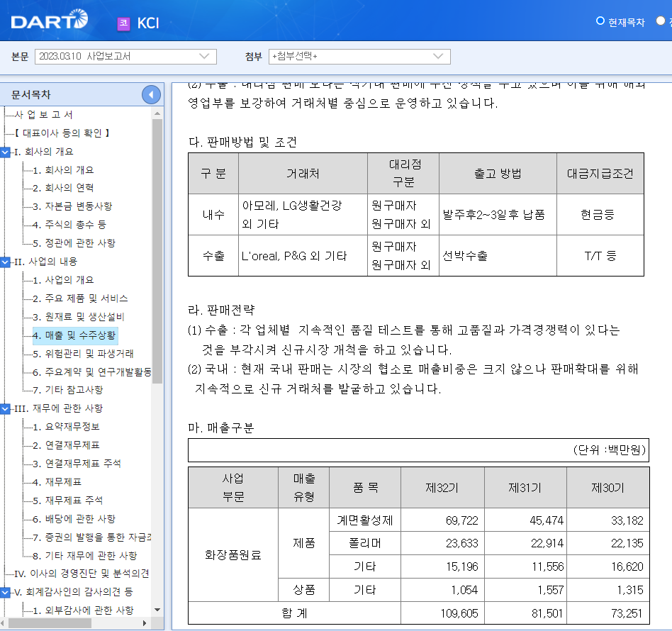Click 제31기 column header

pyautogui.click(x=525, y=488)
